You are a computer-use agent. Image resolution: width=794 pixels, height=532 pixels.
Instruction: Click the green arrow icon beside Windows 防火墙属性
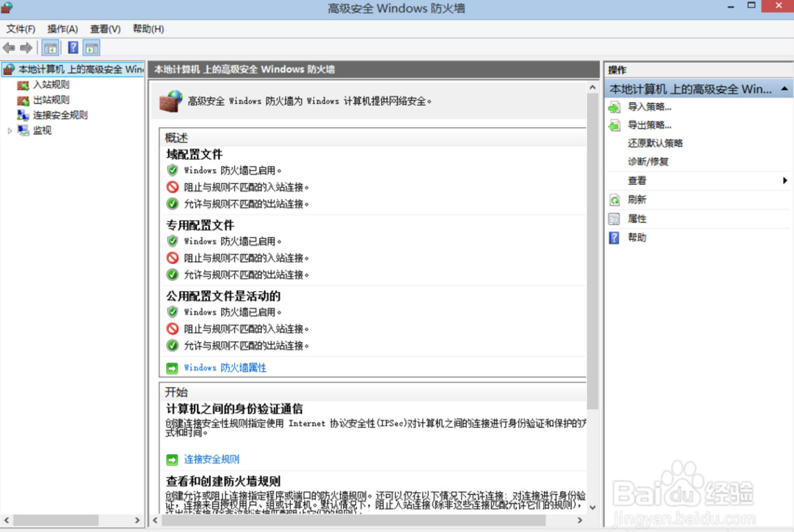click(x=172, y=368)
